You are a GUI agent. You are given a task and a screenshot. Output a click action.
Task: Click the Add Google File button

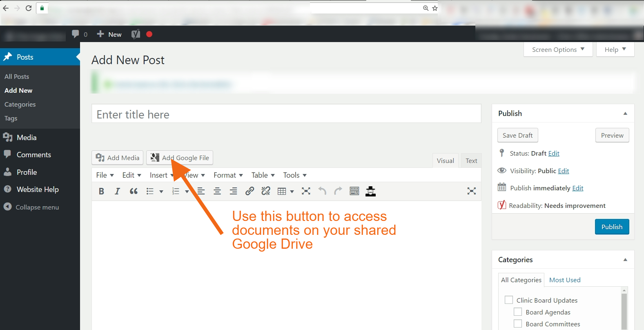(x=180, y=158)
